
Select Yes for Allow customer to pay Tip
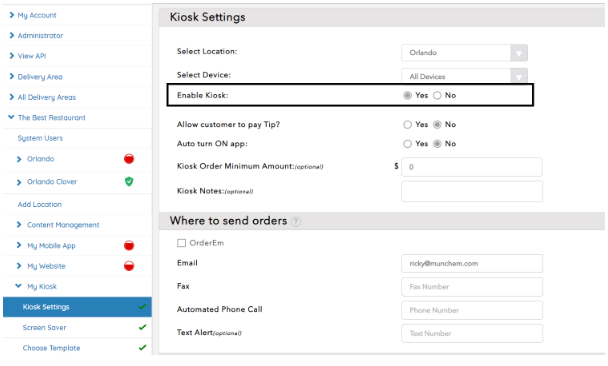pyautogui.click(x=407, y=124)
